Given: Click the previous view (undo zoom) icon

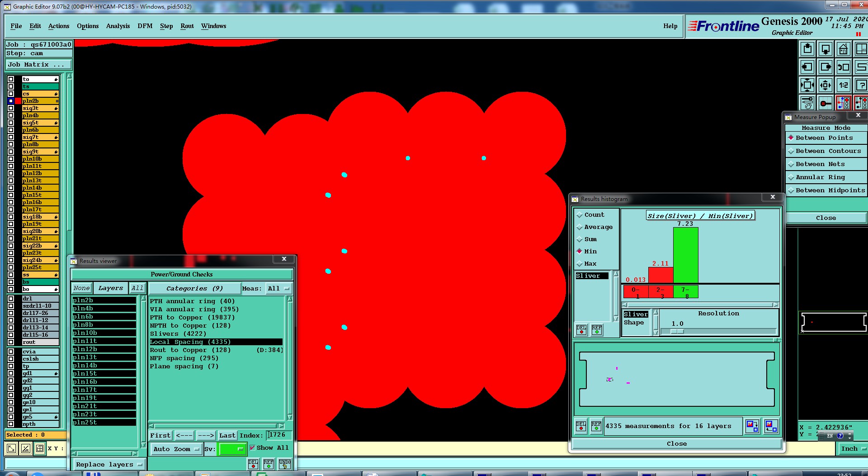Looking at the screenshot, I should (843, 67).
